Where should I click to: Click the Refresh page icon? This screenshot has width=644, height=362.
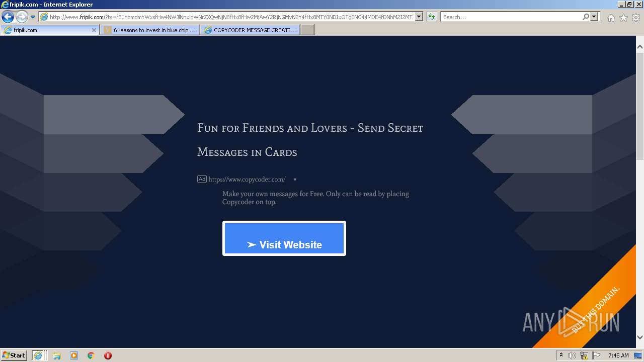click(431, 17)
